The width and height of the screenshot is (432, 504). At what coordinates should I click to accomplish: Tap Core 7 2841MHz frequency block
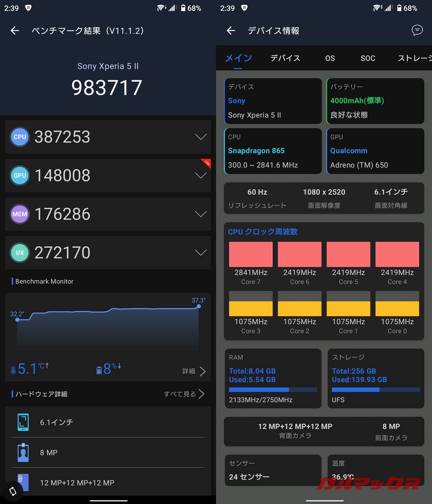point(251,254)
